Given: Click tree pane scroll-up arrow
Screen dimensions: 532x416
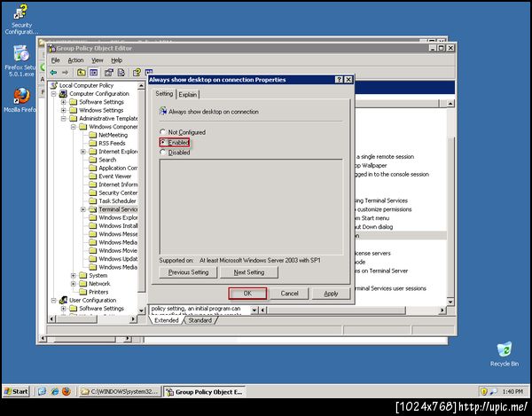Looking at the screenshot, I should (x=142, y=86).
